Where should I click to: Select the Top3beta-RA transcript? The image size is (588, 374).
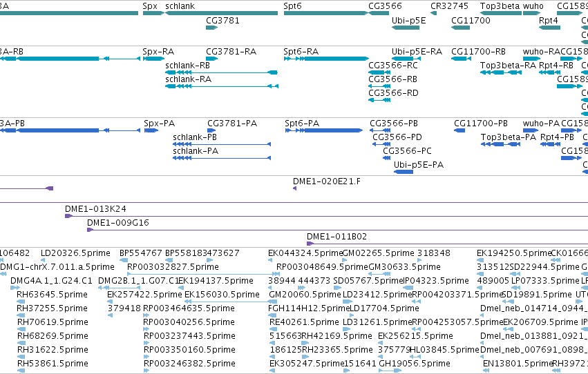[x=501, y=72]
